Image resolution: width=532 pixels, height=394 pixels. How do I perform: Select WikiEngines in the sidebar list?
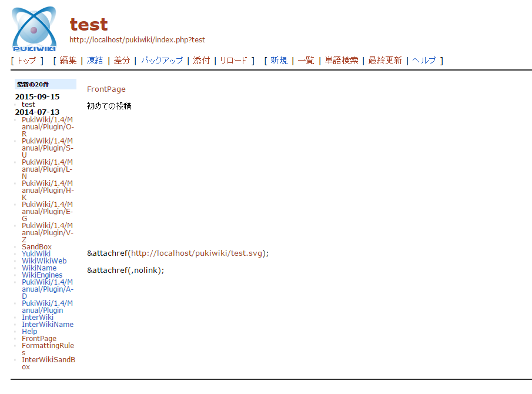point(42,275)
